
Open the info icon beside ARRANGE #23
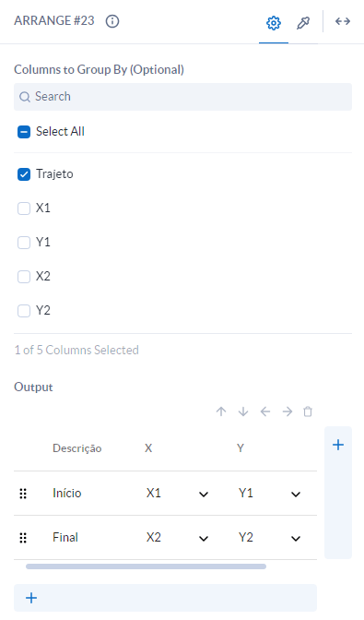coord(112,21)
